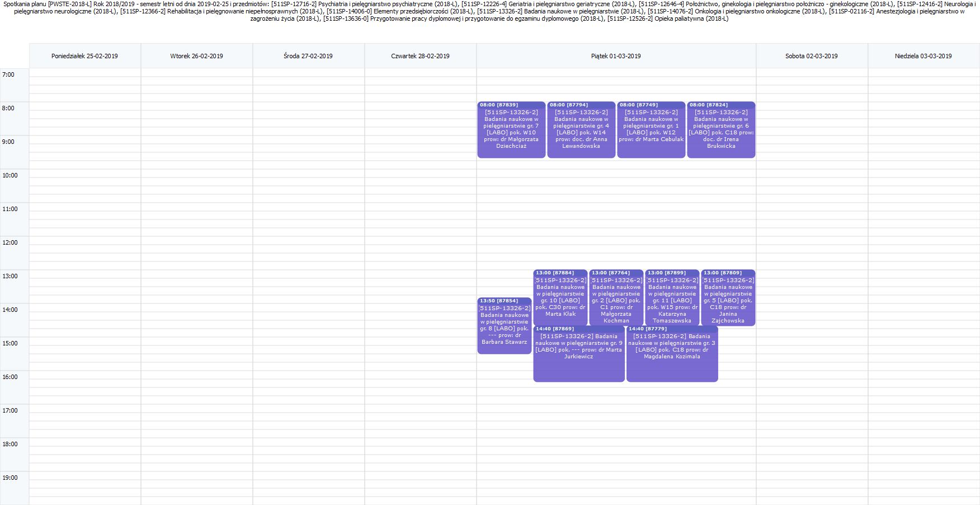This screenshot has height=505, width=980.
Task: Click the 10:00 time label
Action: (x=10, y=175)
